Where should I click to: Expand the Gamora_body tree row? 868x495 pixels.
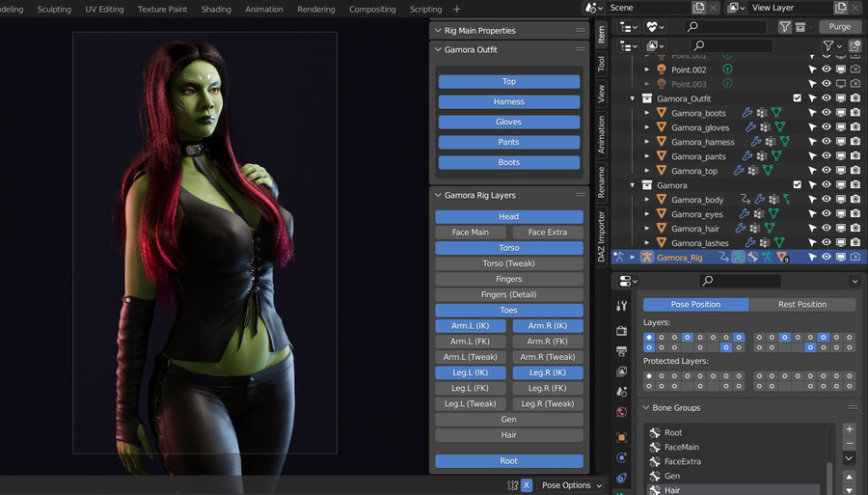pyautogui.click(x=646, y=200)
